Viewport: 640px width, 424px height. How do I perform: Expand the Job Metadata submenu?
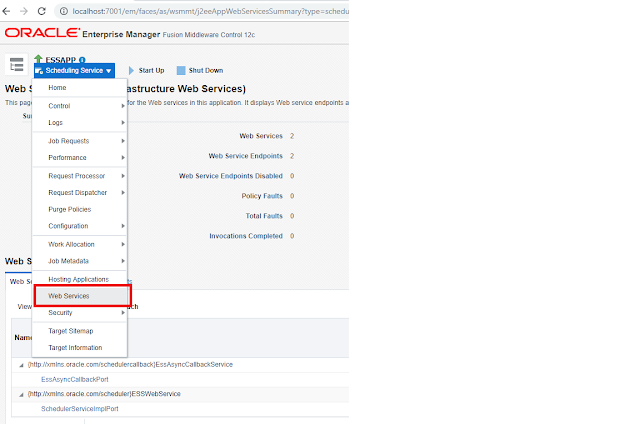coord(80,261)
